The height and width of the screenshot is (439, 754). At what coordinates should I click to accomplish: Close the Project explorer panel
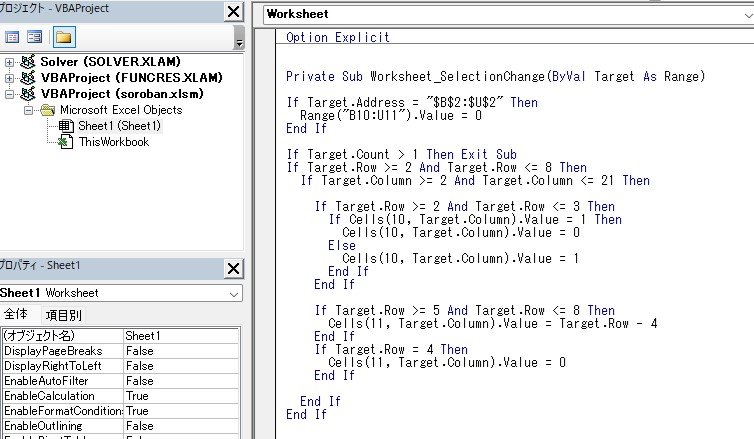(x=233, y=12)
